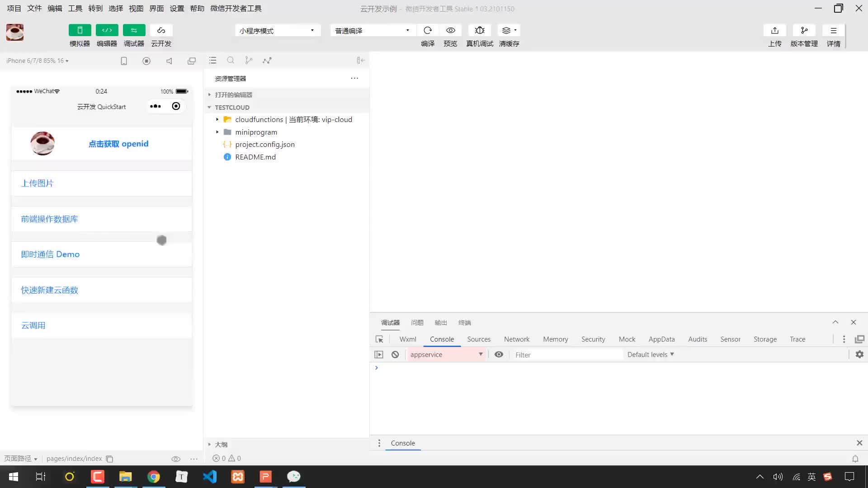Switch to the Wxml devtools tab
Screen dimensions: 868x488
(x=408, y=339)
